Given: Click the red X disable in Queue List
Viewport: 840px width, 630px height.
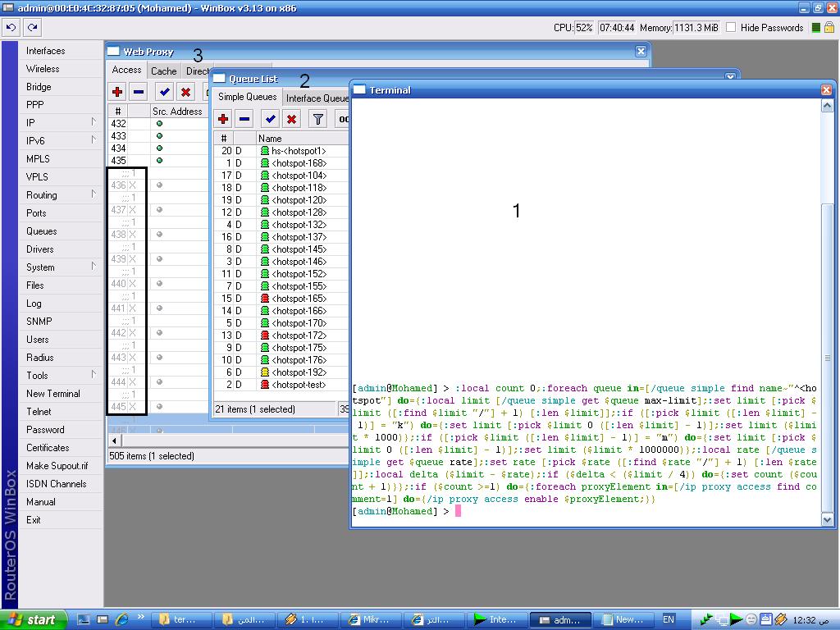Looking at the screenshot, I should click(x=291, y=119).
